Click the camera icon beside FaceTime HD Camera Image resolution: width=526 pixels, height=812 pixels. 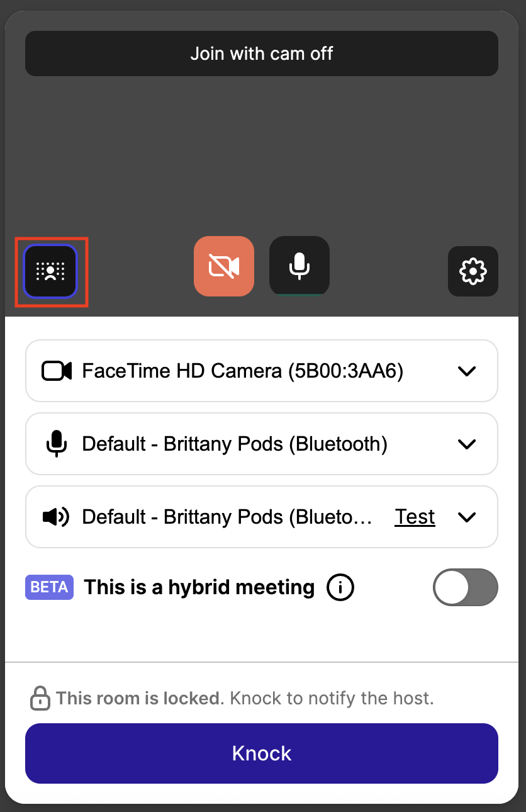57,371
